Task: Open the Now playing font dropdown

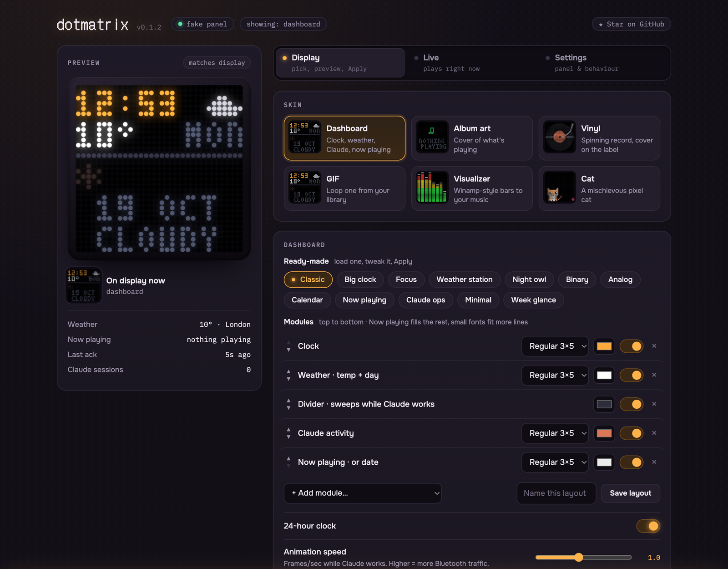Action: [x=555, y=462]
